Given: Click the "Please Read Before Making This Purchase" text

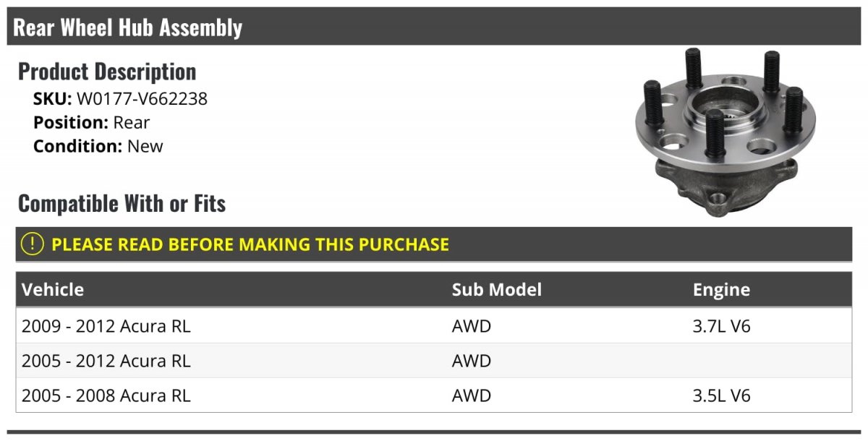Looking at the screenshot, I should click(250, 244).
